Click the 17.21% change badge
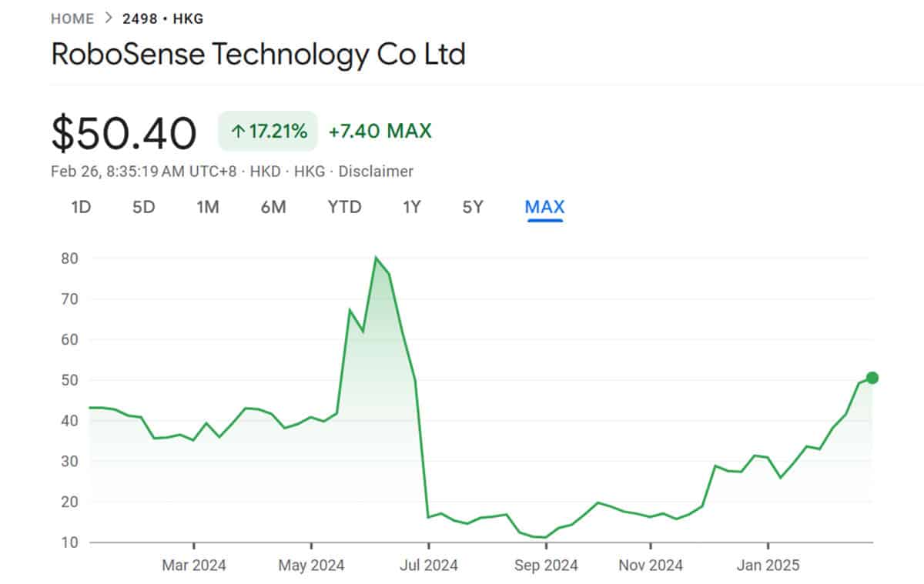This screenshot has height=584, width=924. click(267, 131)
